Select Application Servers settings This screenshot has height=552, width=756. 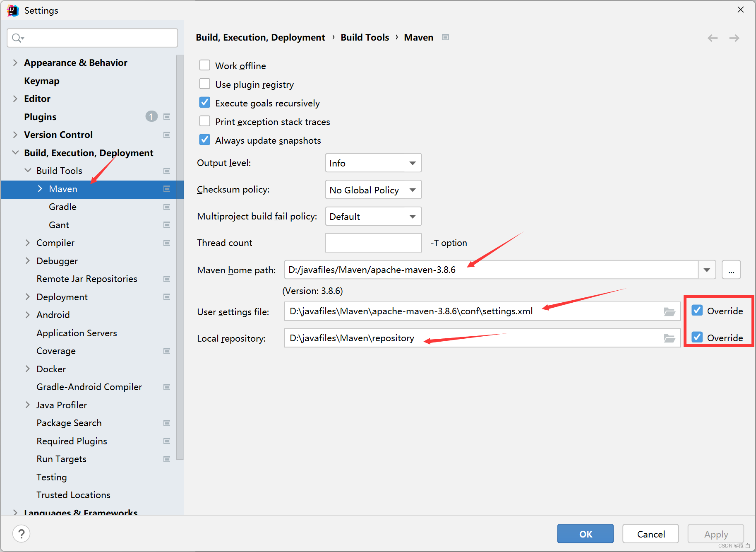click(x=77, y=333)
